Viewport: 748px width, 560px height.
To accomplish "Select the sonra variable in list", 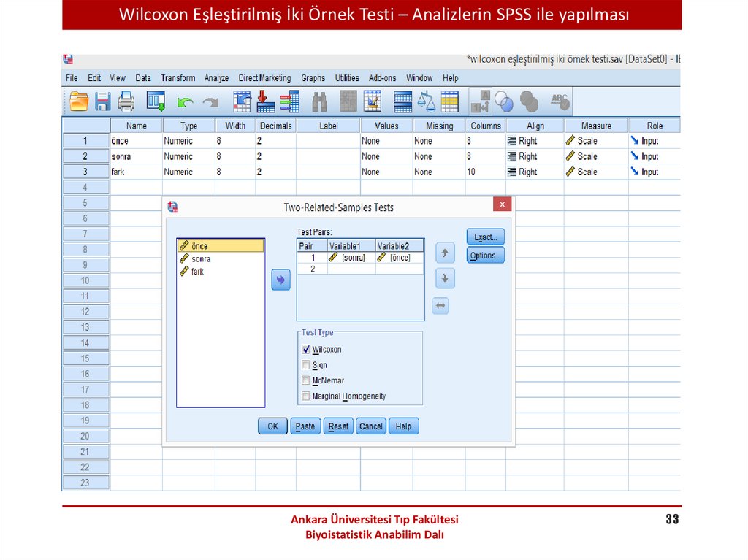I will 201,259.
